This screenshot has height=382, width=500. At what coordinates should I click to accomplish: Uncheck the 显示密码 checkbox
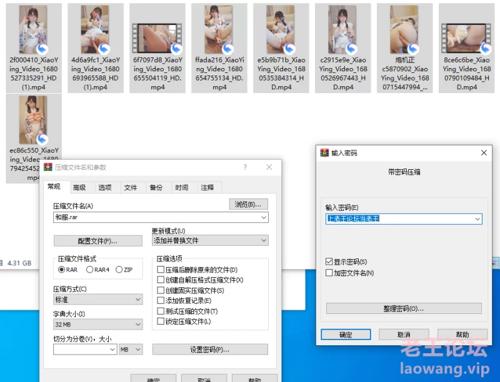(329, 261)
